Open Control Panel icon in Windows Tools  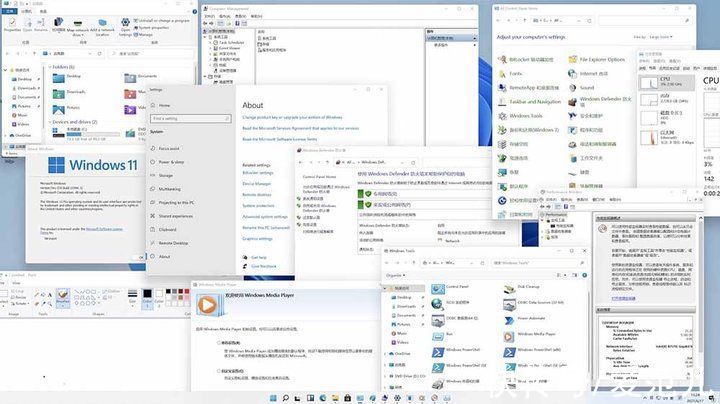438,289
